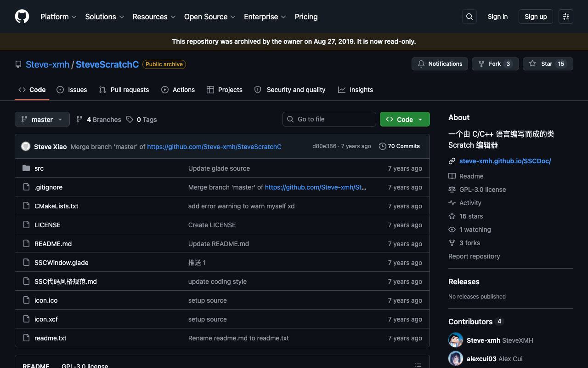Open the 'Update glade source' commit message
Screen dimensions: 588x368
pos(219,168)
